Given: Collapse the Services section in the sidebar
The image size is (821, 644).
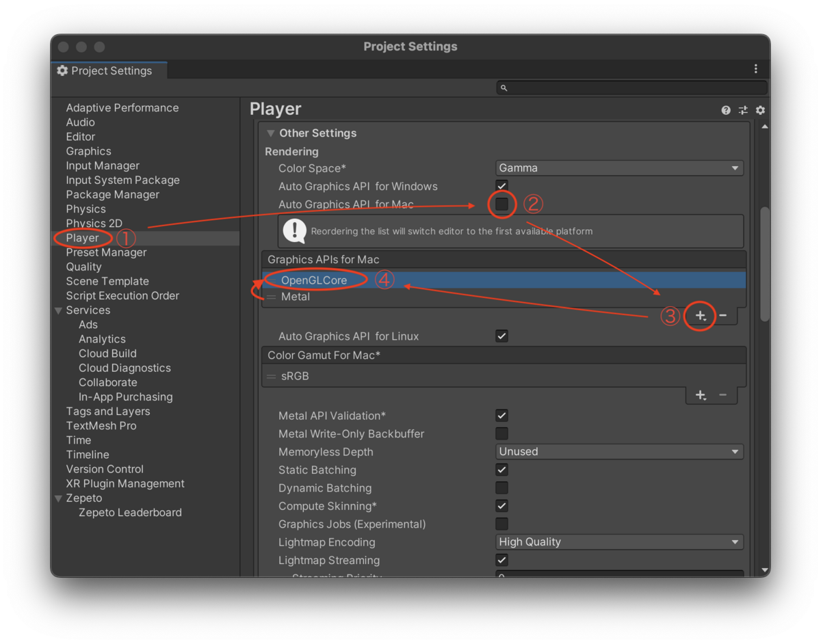Looking at the screenshot, I should coord(58,310).
